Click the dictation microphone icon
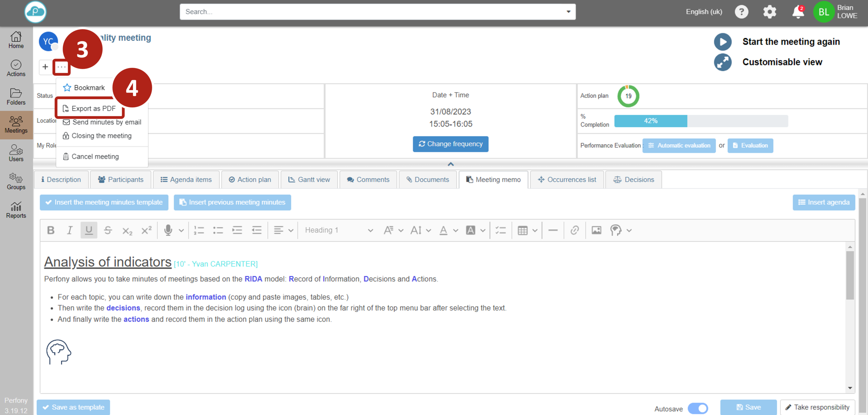 pyautogui.click(x=168, y=230)
